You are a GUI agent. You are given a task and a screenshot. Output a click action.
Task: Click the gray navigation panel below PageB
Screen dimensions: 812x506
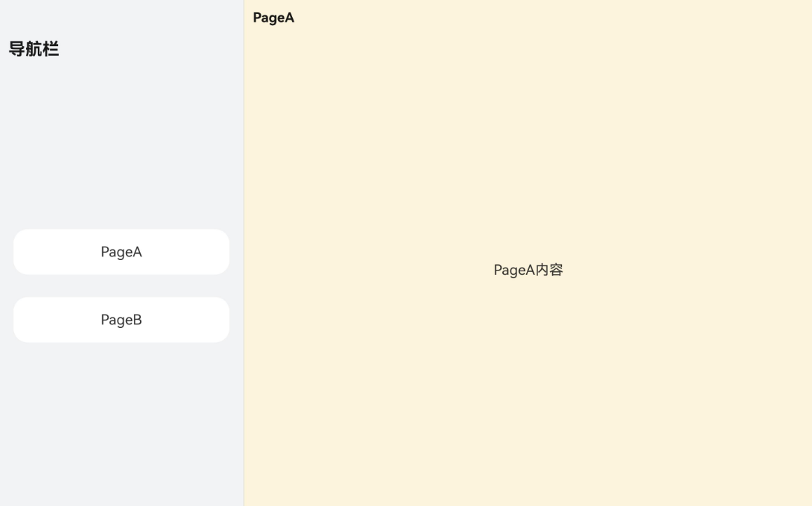tap(121, 425)
